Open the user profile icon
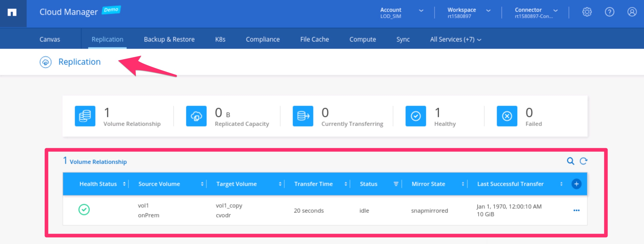This screenshot has width=644, height=244. (x=632, y=12)
